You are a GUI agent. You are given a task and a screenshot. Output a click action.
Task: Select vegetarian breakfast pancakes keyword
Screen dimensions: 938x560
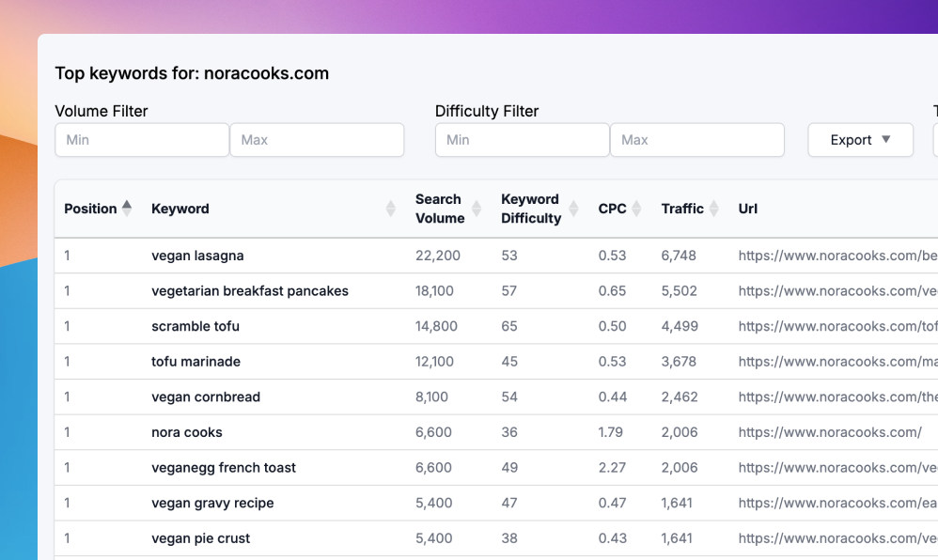click(250, 291)
